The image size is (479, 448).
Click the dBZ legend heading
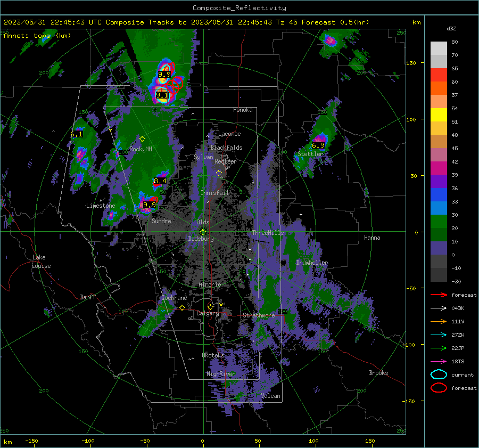pyautogui.click(x=451, y=29)
